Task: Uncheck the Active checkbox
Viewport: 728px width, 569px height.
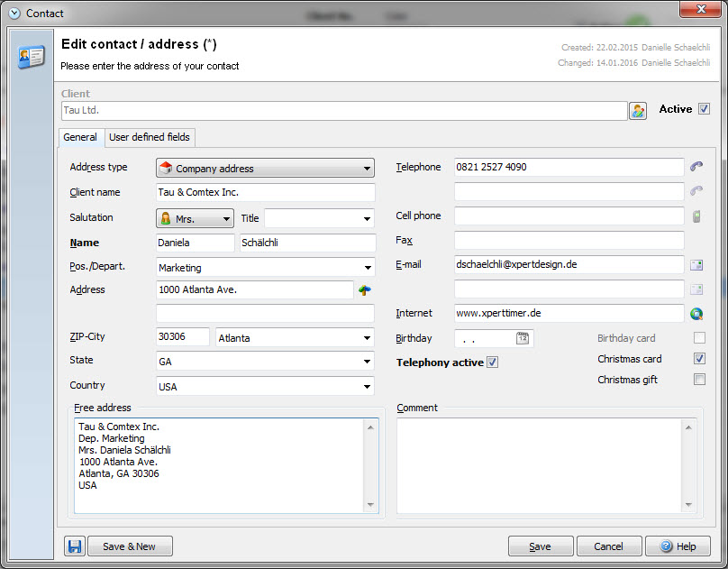Action: point(704,109)
